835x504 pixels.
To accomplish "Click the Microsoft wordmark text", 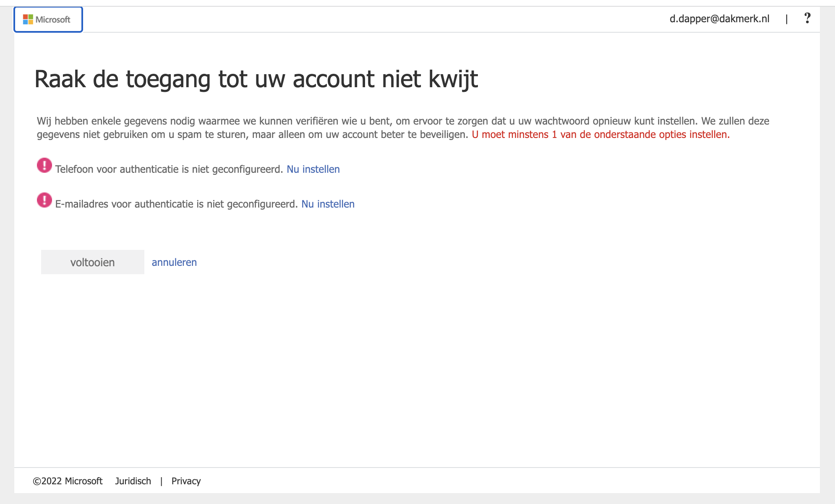I will (53, 19).
